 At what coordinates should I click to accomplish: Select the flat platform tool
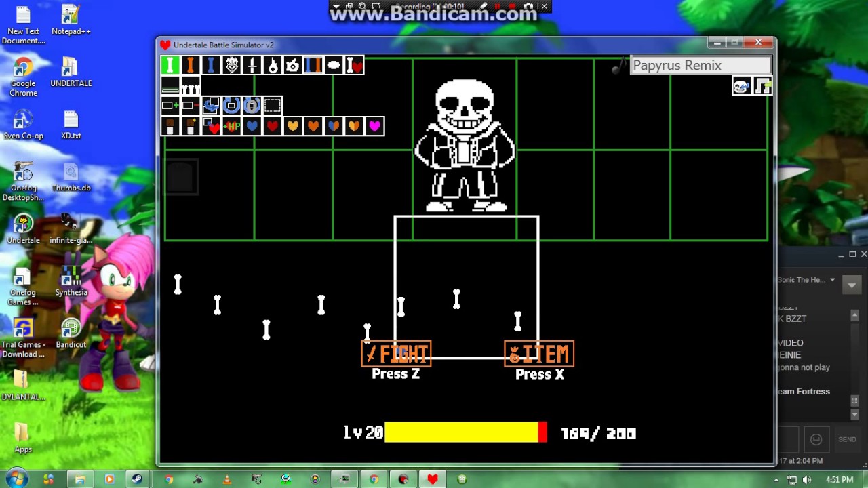170,85
